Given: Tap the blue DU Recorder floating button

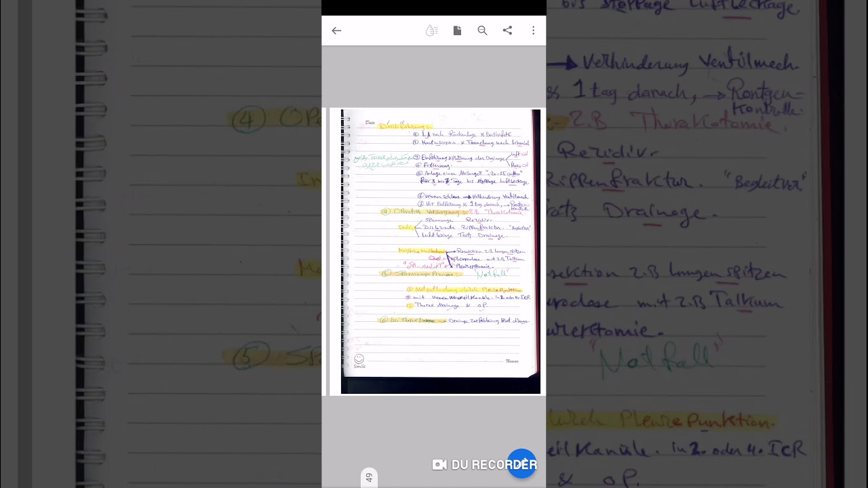Looking at the screenshot, I should [521, 464].
